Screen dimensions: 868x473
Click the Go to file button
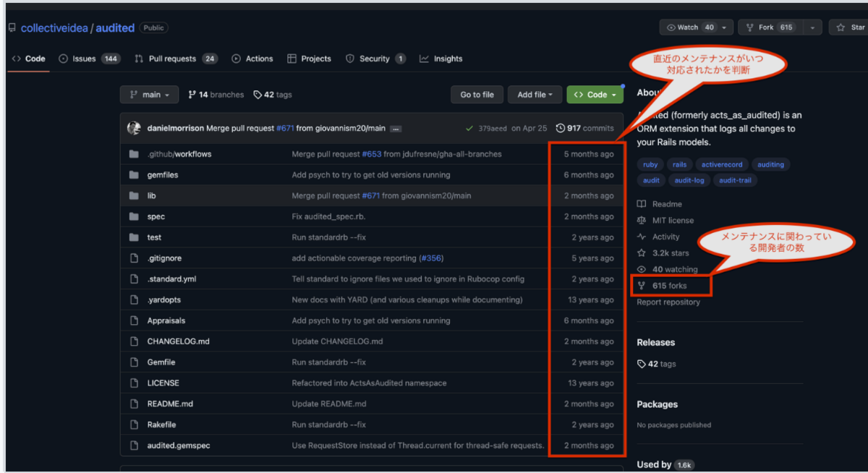point(477,95)
